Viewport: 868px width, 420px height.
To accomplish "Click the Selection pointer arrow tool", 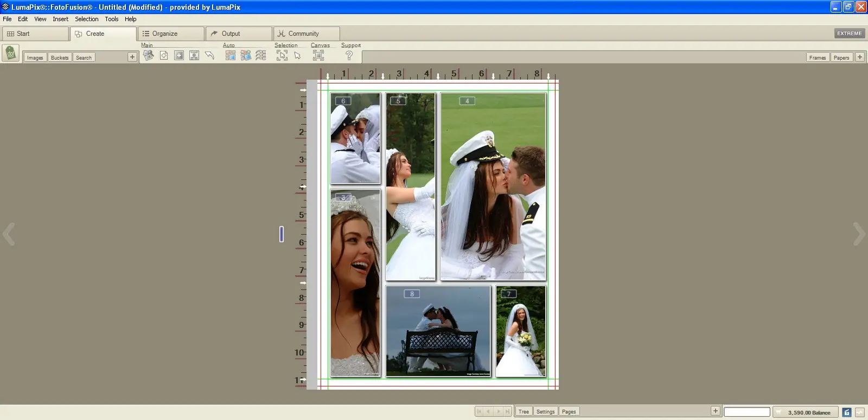I will [x=297, y=55].
